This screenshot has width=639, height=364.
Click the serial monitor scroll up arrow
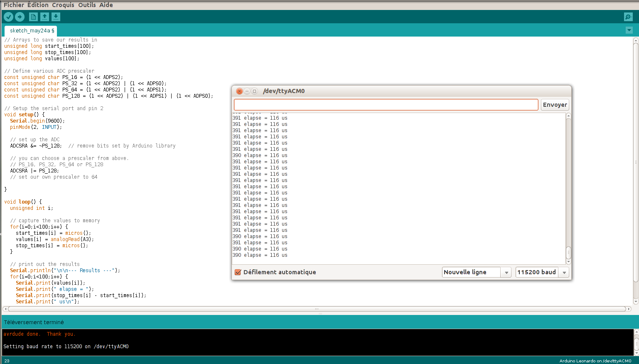pos(568,116)
